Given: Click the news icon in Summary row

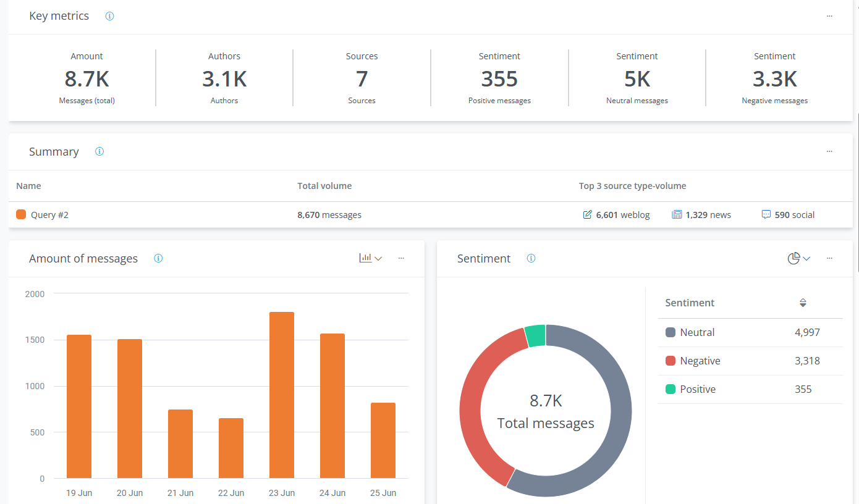Looking at the screenshot, I should click(677, 215).
